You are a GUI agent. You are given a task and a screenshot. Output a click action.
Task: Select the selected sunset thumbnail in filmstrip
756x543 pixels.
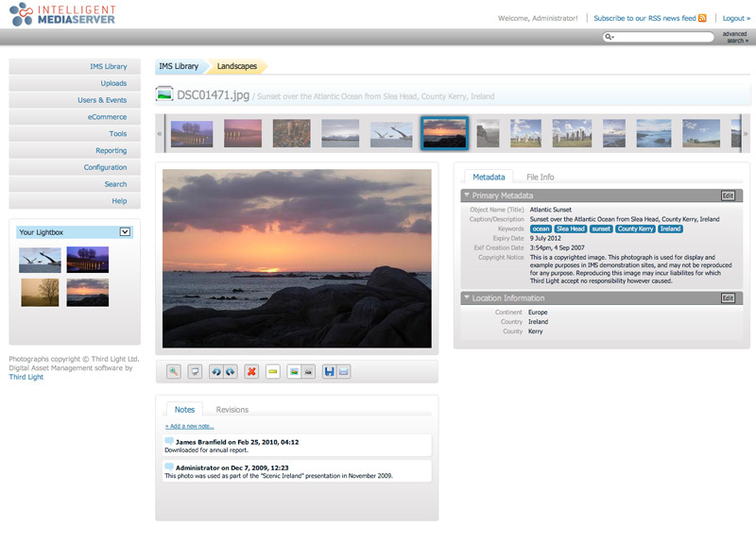tap(444, 133)
